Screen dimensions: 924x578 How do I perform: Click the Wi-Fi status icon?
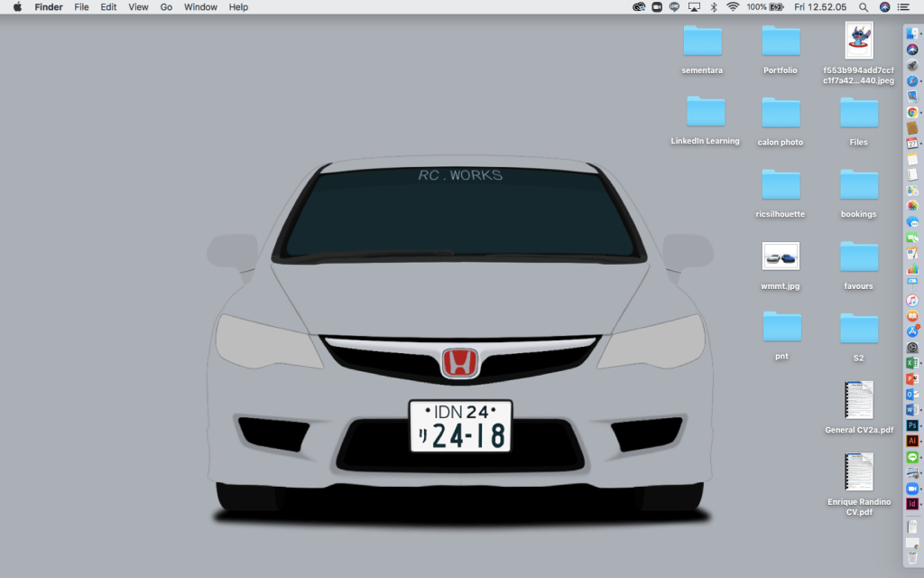point(732,7)
